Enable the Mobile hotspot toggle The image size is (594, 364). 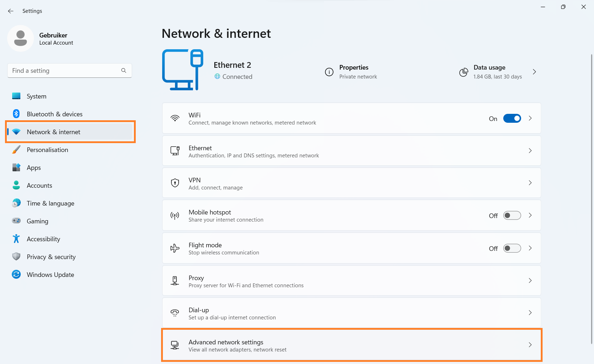(512, 216)
